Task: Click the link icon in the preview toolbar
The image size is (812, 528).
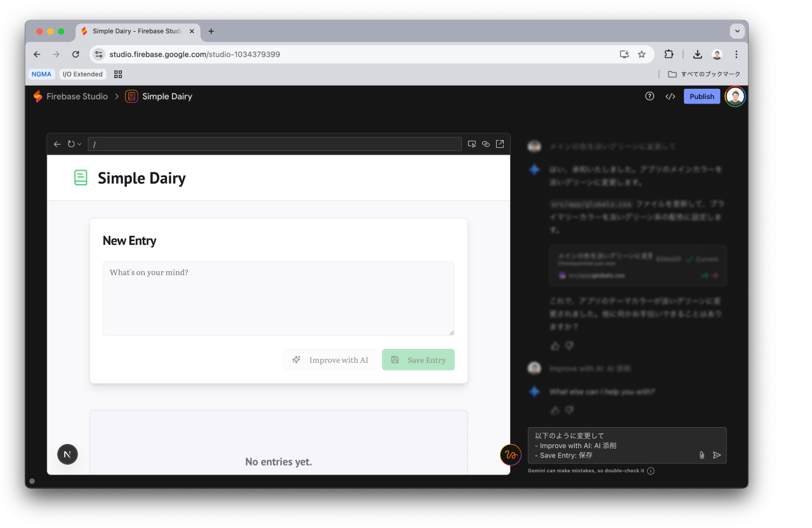Action: [486, 144]
